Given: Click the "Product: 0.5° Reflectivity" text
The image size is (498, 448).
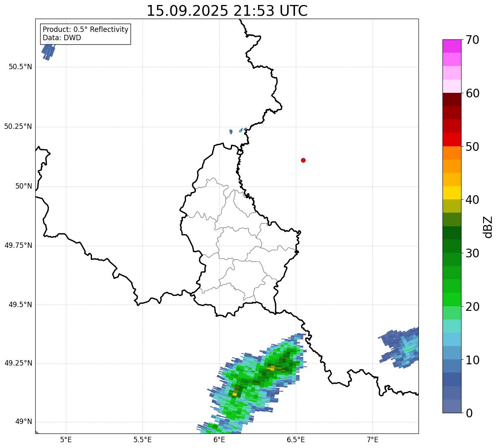Looking at the screenshot, I should [85, 30].
